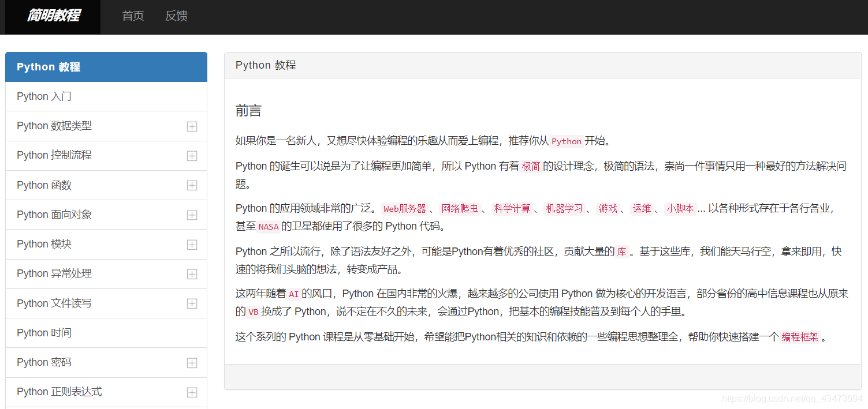Click the panel title Python 教程

pos(266,65)
